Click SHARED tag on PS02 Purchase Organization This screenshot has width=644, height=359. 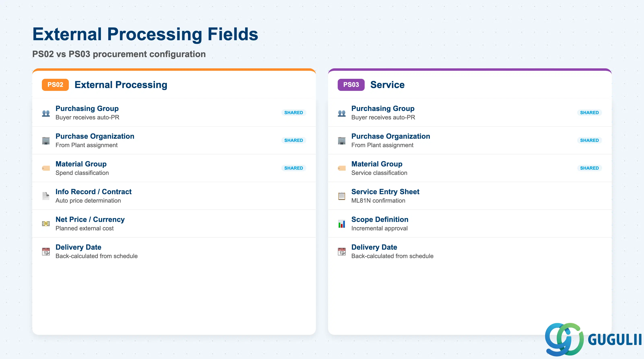293,140
